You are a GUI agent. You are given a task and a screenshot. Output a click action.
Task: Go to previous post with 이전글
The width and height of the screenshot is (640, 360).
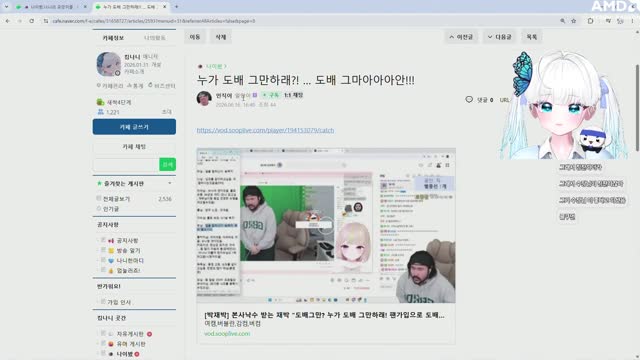(461, 37)
